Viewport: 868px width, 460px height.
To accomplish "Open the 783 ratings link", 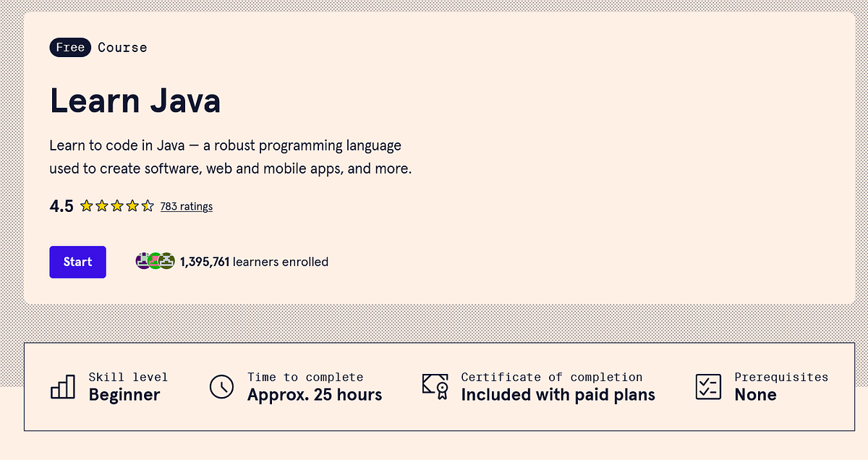I will point(187,206).
